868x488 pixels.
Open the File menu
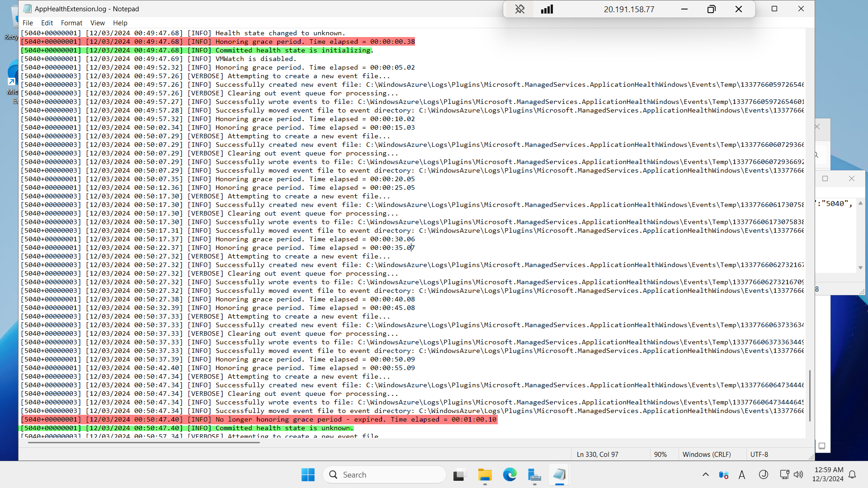[28, 23]
